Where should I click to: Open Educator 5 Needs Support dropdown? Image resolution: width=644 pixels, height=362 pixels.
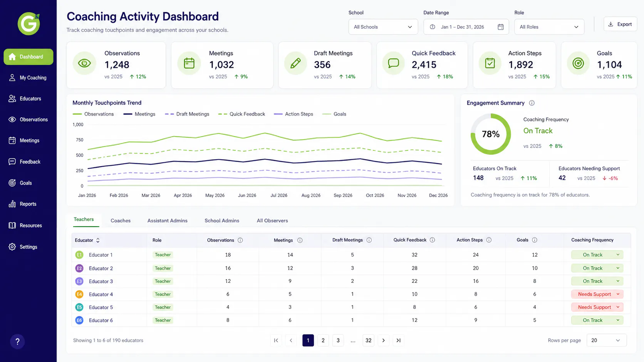[x=597, y=307]
